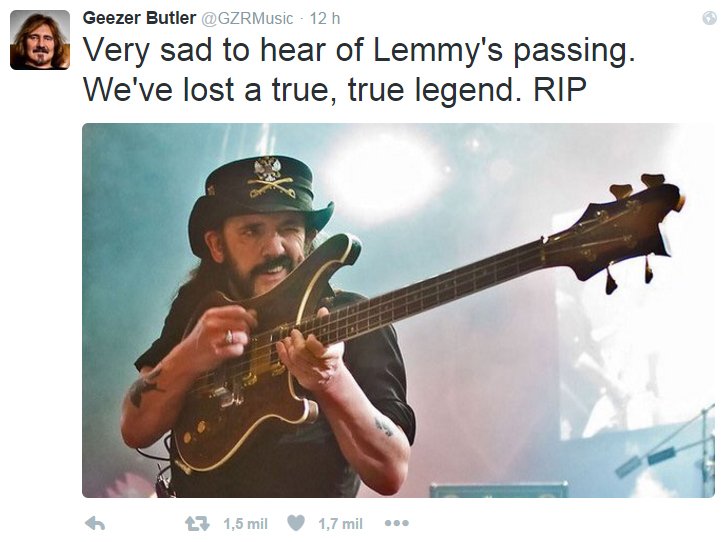Click the tweet line mentioning Lemmy's passing
The width and height of the screenshot is (725, 542).
pos(359,50)
